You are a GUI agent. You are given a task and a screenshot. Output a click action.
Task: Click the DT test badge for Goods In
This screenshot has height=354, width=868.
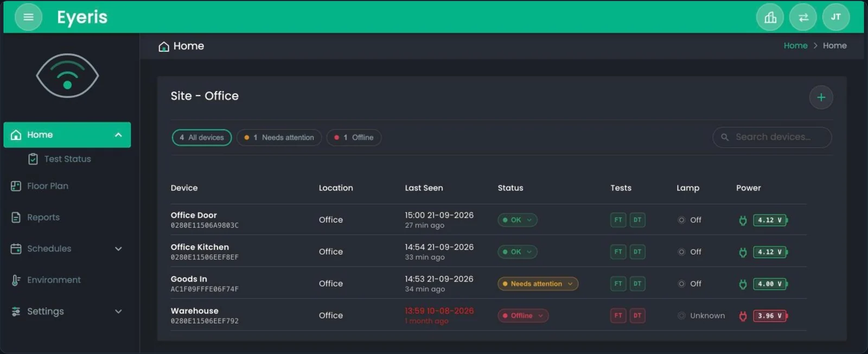(x=637, y=283)
